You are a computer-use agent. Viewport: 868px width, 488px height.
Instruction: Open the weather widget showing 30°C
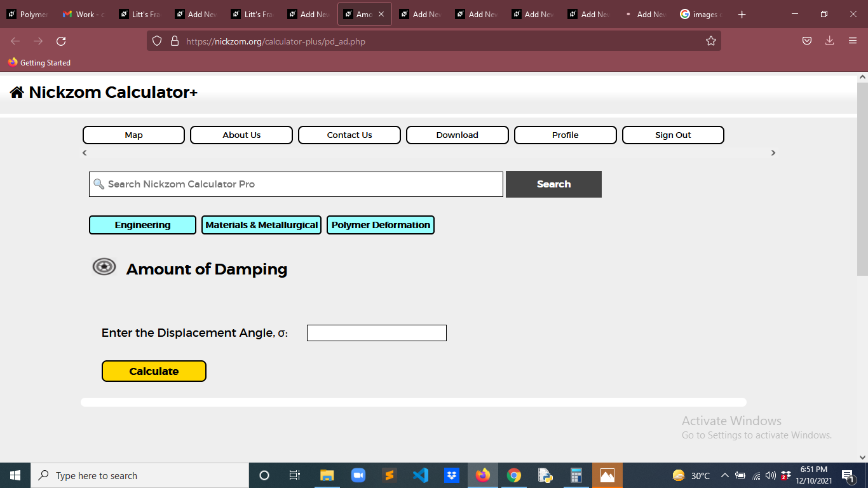(x=691, y=475)
